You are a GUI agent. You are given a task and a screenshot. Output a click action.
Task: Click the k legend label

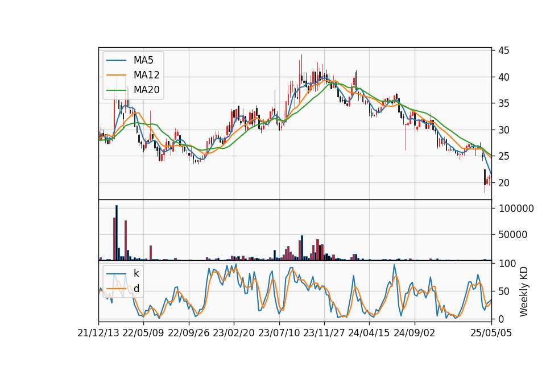click(x=136, y=273)
